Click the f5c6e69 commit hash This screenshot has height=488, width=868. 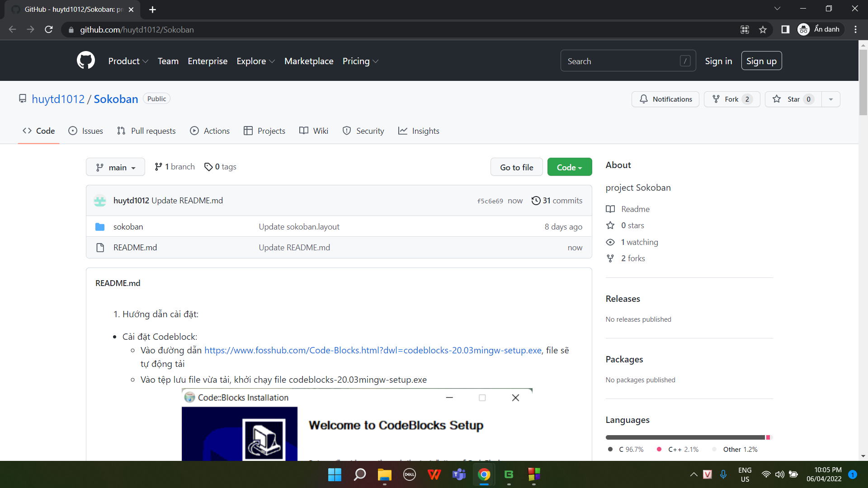tap(490, 201)
